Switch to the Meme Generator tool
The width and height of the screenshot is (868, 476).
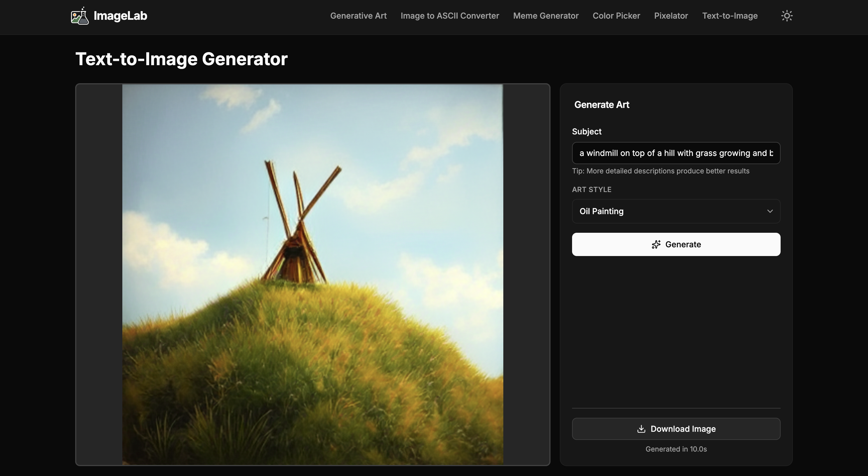point(546,15)
